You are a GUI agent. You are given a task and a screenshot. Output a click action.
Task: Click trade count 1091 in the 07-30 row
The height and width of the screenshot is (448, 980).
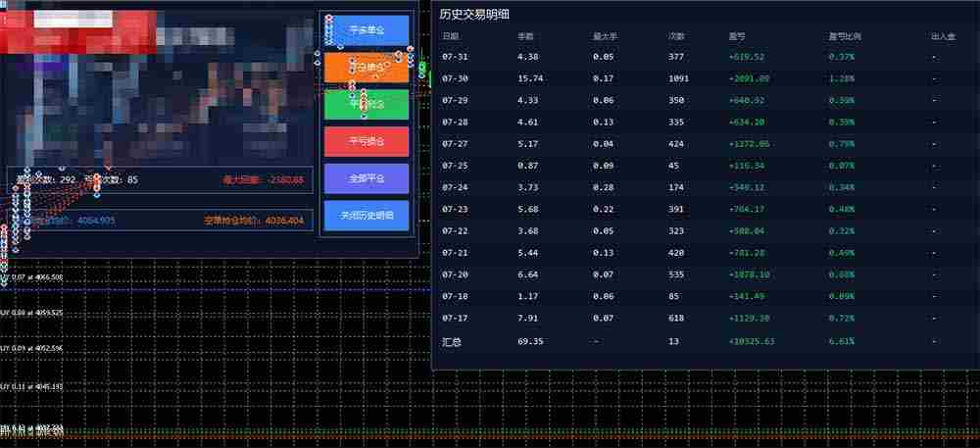coord(679,78)
